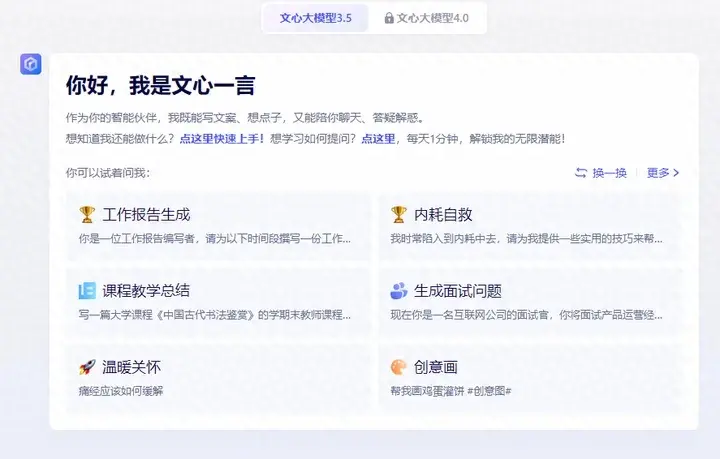Click the people icon beside 生成面试问题
The image size is (720, 459).
click(x=399, y=291)
